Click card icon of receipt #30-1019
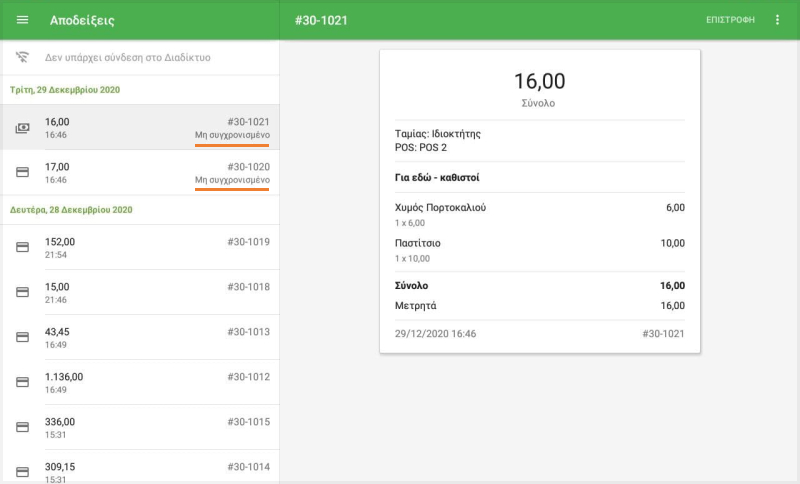Screen dimensions: 800x484 23,247
